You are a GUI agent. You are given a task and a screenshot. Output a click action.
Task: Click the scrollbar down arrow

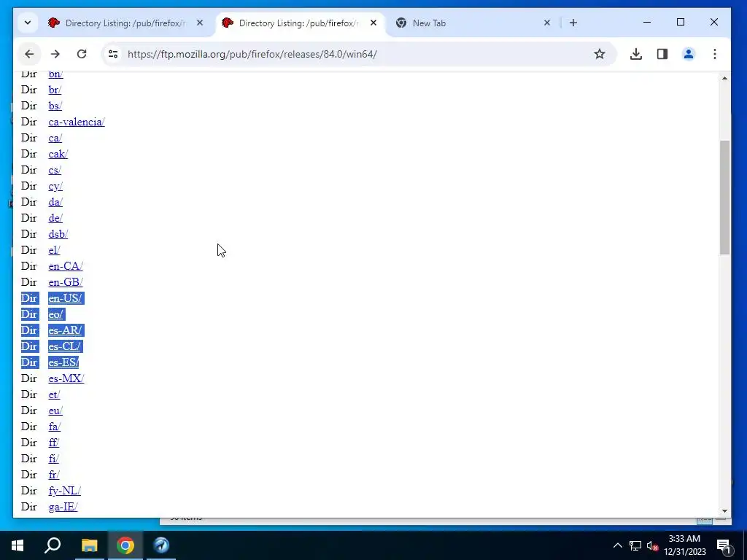(x=724, y=511)
